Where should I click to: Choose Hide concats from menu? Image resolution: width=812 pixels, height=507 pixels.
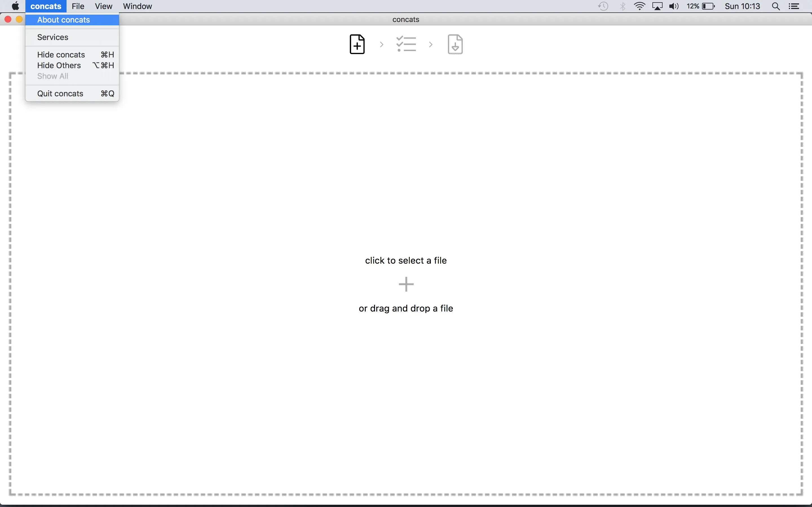(x=61, y=55)
